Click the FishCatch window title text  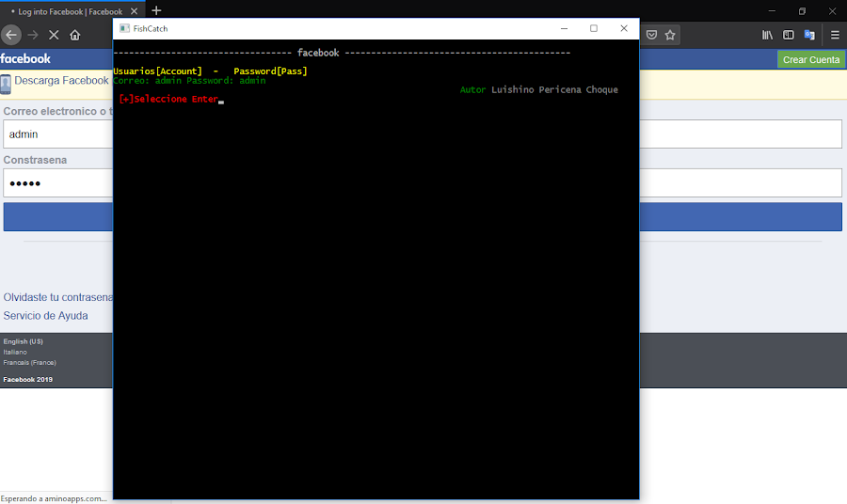151,28
